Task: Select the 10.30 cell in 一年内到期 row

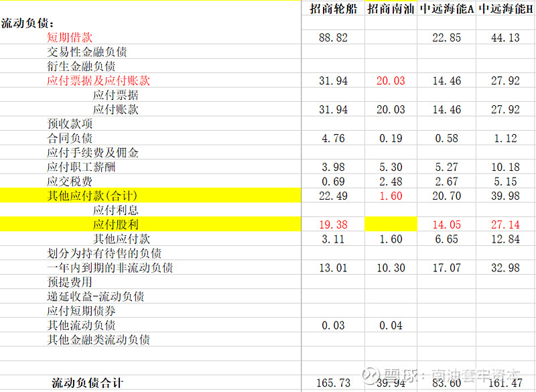Action: 391,267
